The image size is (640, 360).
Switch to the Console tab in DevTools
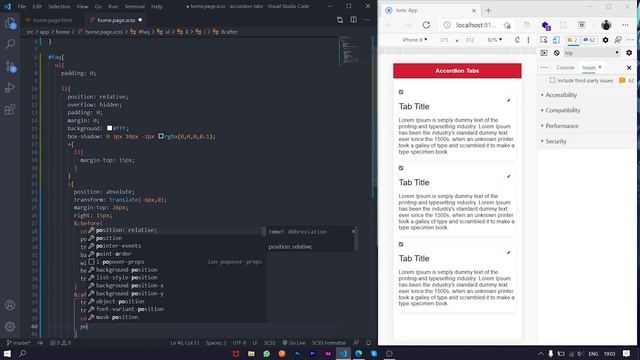coord(565,67)
